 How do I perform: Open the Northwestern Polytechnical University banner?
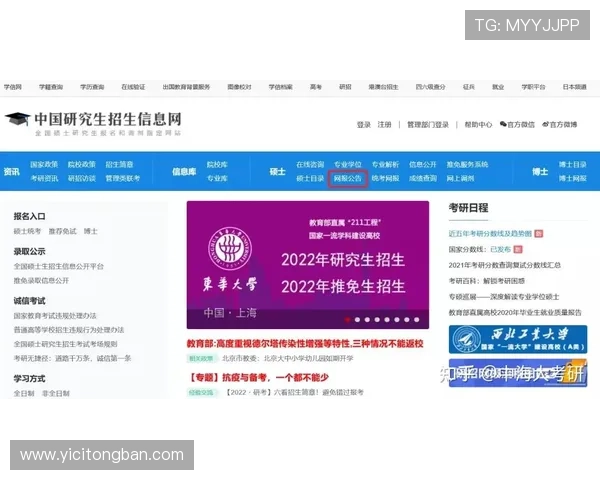(x=518, y=339)
